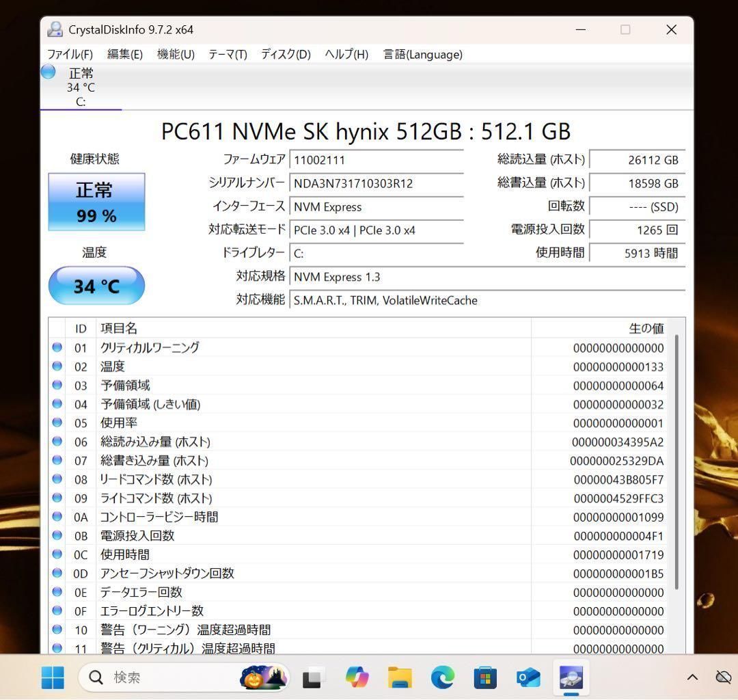Expand hidden icons in the system tray
This screenshot has width=738, height=700.
click(692, 677)
